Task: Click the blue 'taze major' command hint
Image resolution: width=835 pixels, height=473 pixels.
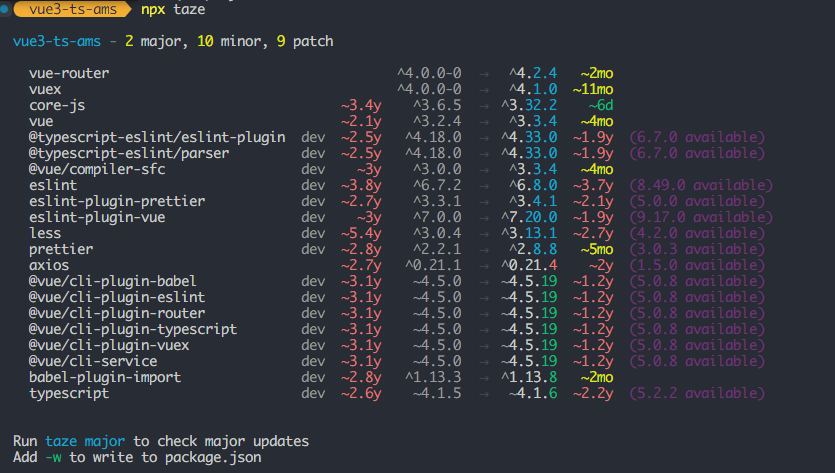Action: click(x=85, y=441)
